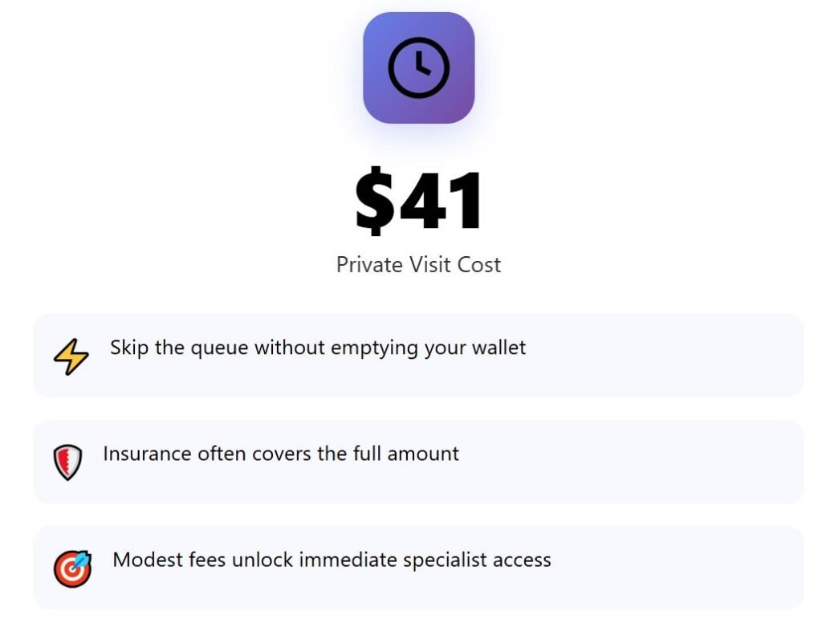
Task: Click the word "Cost" under the price
Action: tap(479, 265)
